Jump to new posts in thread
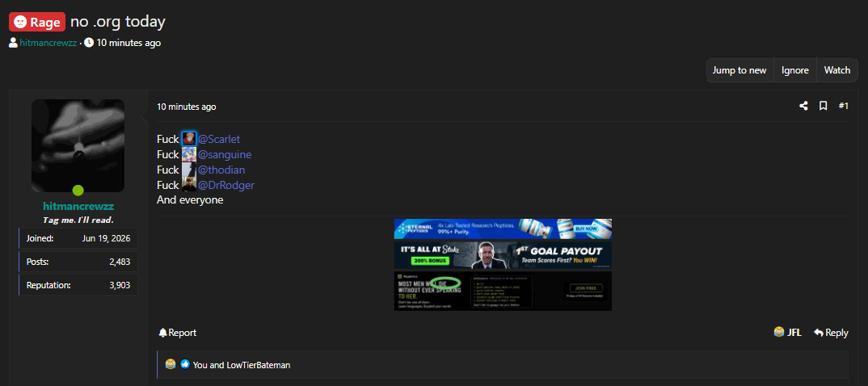The image size is (868, 386). pyautogui.click(x=739, y=70)
